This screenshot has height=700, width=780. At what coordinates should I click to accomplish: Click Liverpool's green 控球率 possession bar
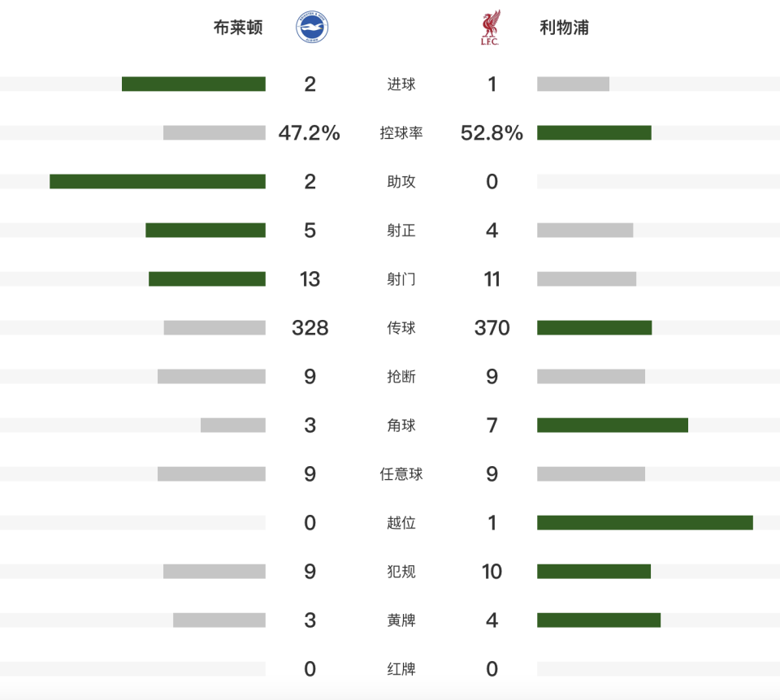coord(594,132)
